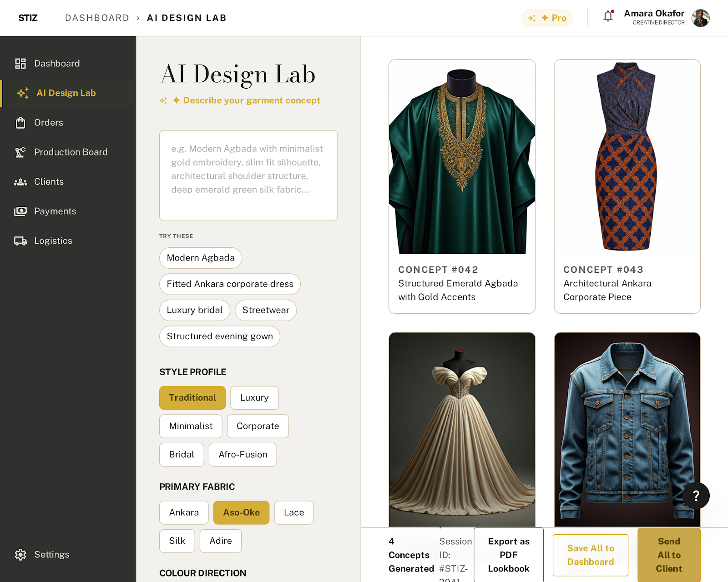Toggle Luxury style profile

[254, 398]
